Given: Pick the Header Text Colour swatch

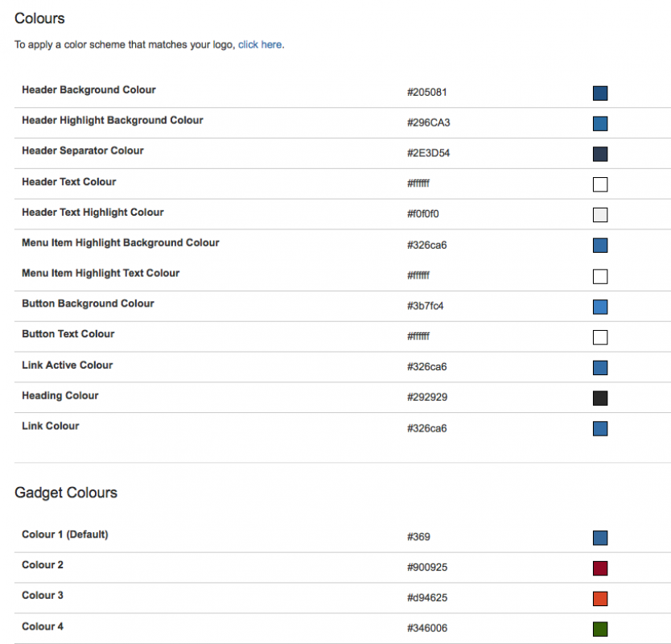Looking at the screenshot, I should pos(599,184).
